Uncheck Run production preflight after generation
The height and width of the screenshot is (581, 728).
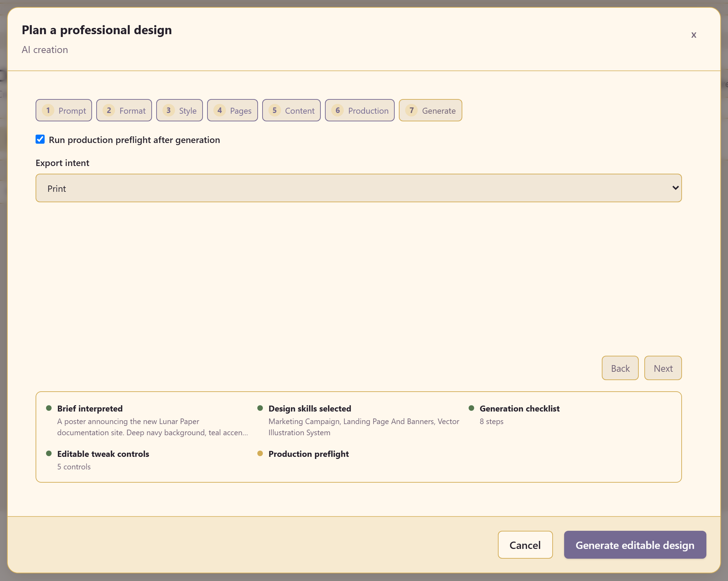pos(40,139)
